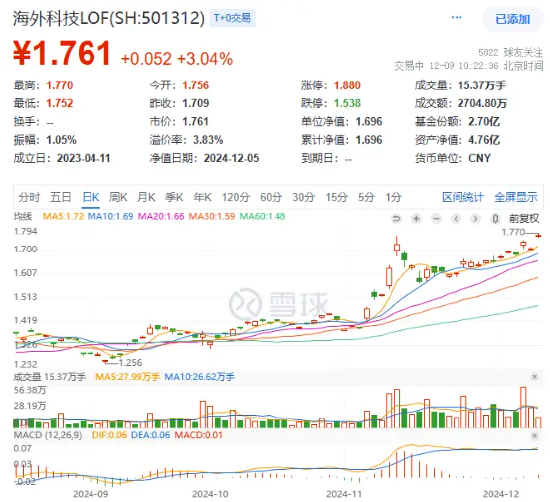Image resolution: width=550 pixels, height=502 pixels.
Task: Toggle candlestick style icon in chart toolbar
Action: pyautogui.click(x=495, y=219)
